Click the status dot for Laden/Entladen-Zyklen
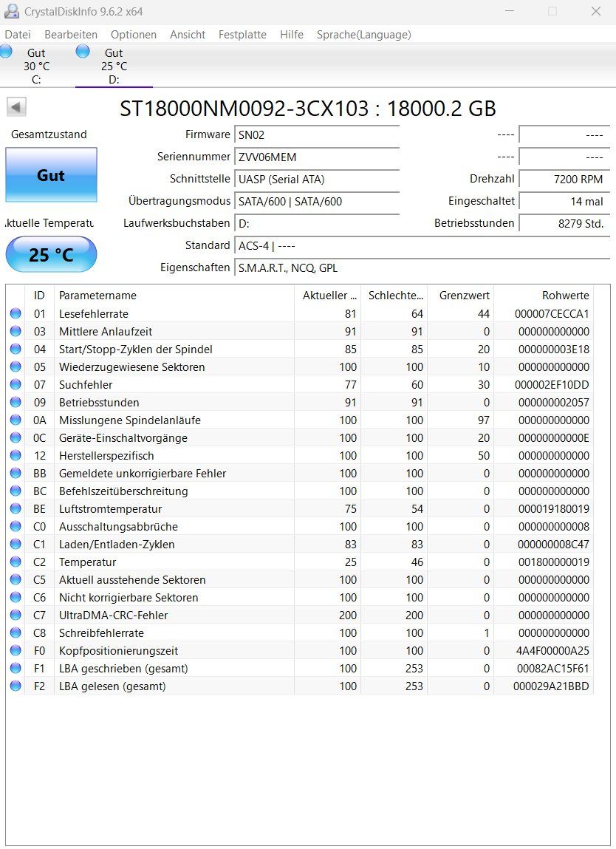This screenshot has width=616, height=849. pos(16,544)
